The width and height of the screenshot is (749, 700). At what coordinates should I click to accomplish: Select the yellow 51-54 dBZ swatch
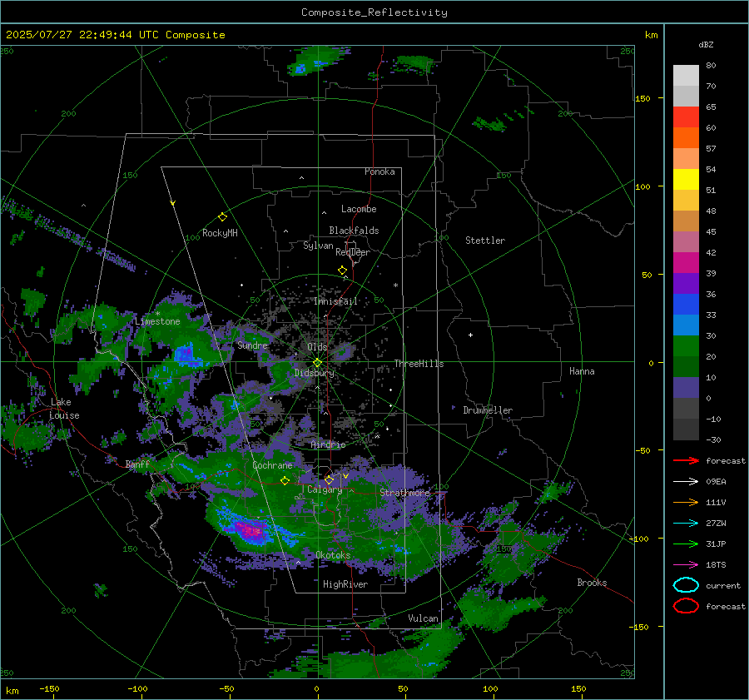(x=686, y=180)
